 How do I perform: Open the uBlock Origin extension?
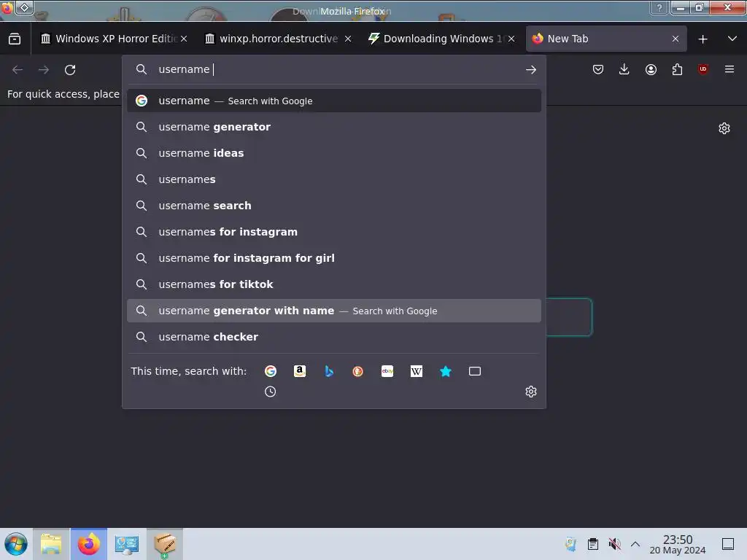(x=703, y=69)
